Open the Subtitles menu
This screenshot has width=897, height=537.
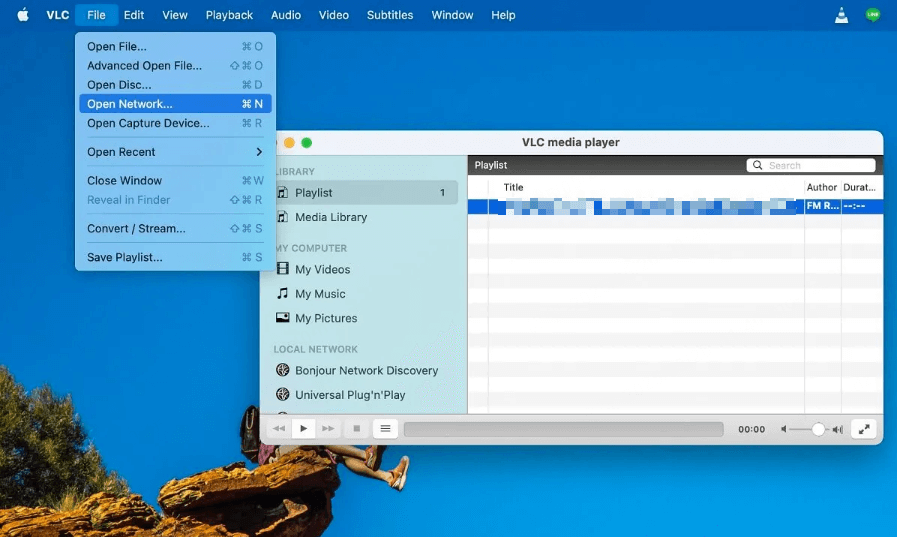click(390, 15)
